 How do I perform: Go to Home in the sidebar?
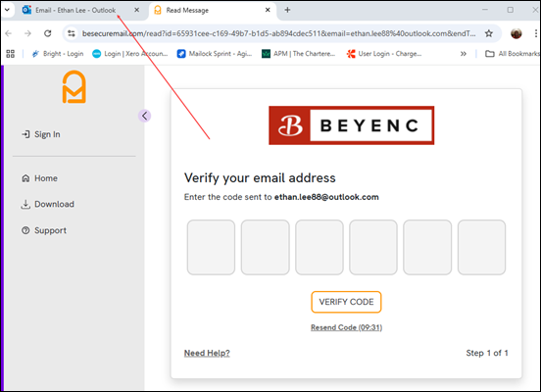(x=39, y=178)
